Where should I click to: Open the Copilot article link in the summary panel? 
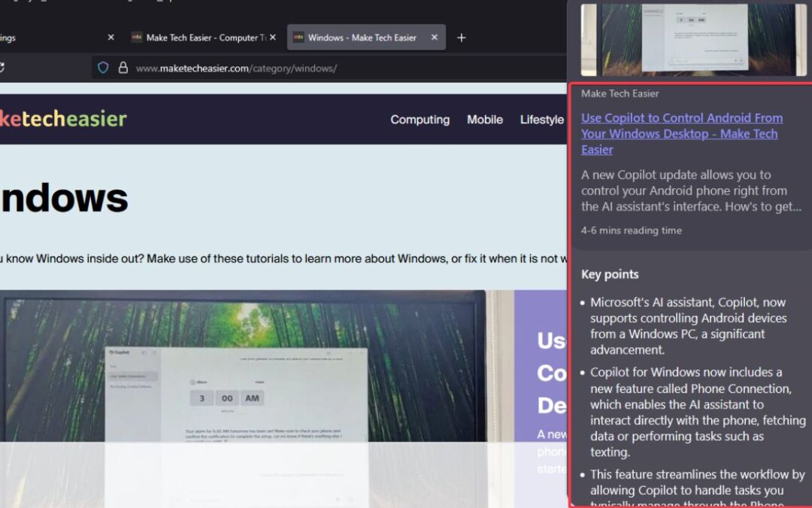pos(680,133)
